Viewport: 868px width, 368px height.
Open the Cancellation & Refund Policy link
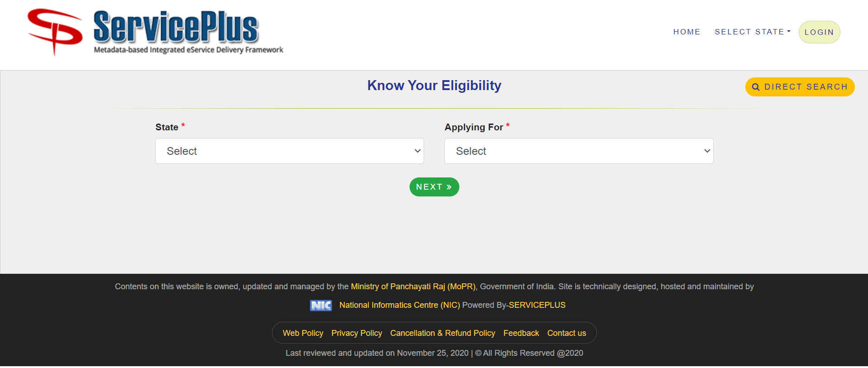point(442,333)
